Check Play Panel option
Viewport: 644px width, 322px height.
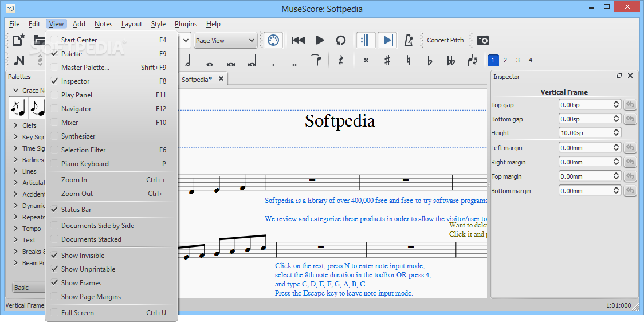click(x=111, y=95)
